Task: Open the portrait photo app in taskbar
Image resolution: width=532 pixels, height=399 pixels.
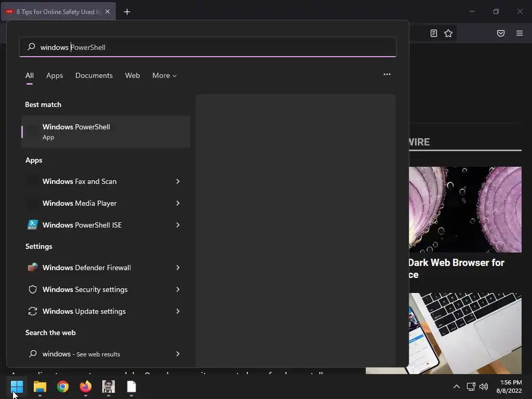Action: [109, 387]
